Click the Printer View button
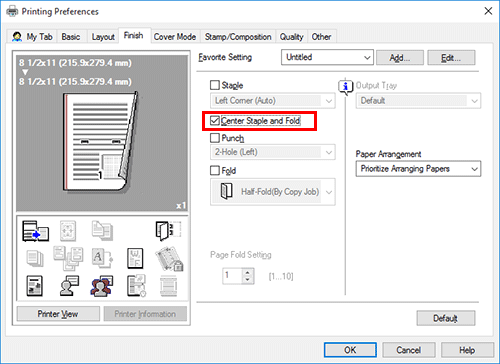 coord(58,314)
